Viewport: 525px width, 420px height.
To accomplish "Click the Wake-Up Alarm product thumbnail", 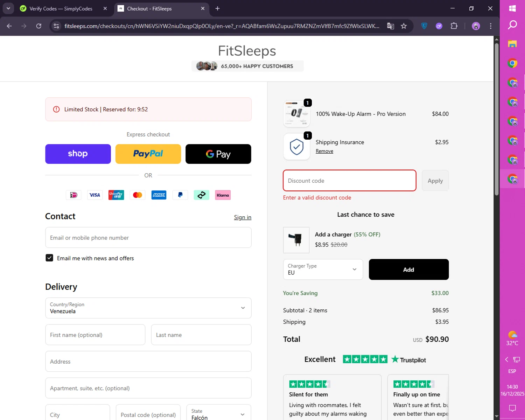I will (x=296, y=114).
